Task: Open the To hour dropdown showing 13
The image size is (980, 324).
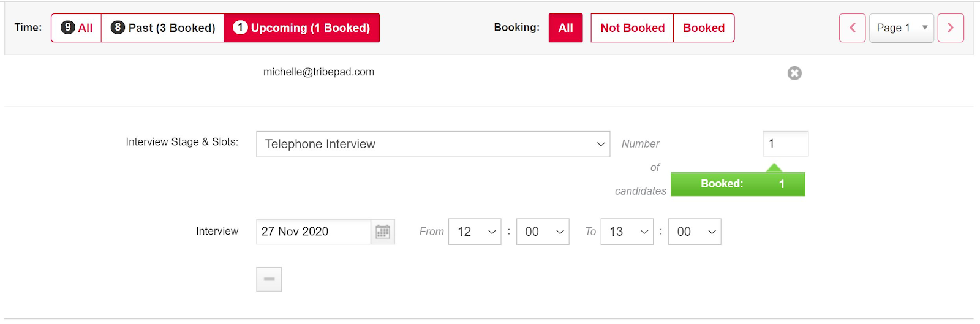Action: click(x=627, y=232)
